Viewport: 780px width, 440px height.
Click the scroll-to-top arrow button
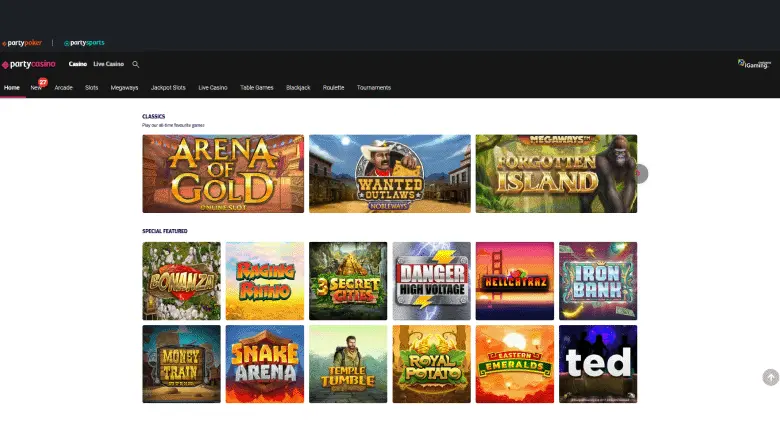pyautogui.click(x=770, y=377)
